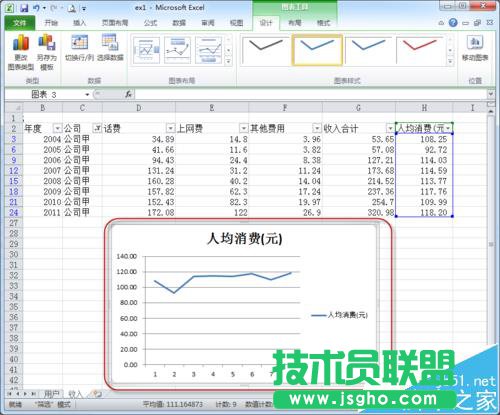This screenshot has height=415, width=500.
Task: Apply the red line chart style
Action: click(x=420, y=50)
